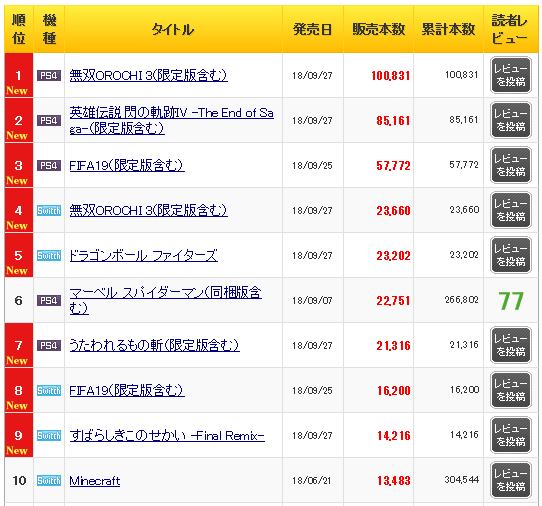542x506 pixels.
Task: Click the 発売日 column header
Action: click(312, 29)
